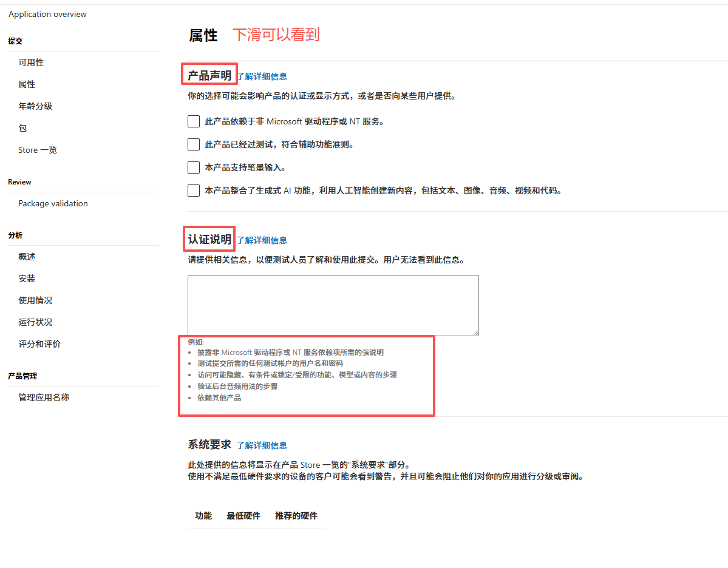
Task: Open 使用情况 in the sidebar
Action: click(35, 300)
